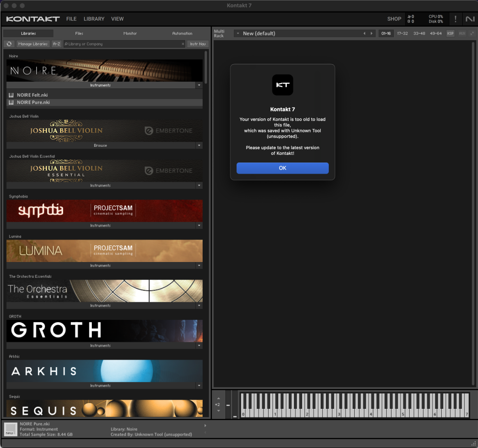This screenshot has width=478, height=448.
Task: Click the voices and memory indicator
Action: 411,19
